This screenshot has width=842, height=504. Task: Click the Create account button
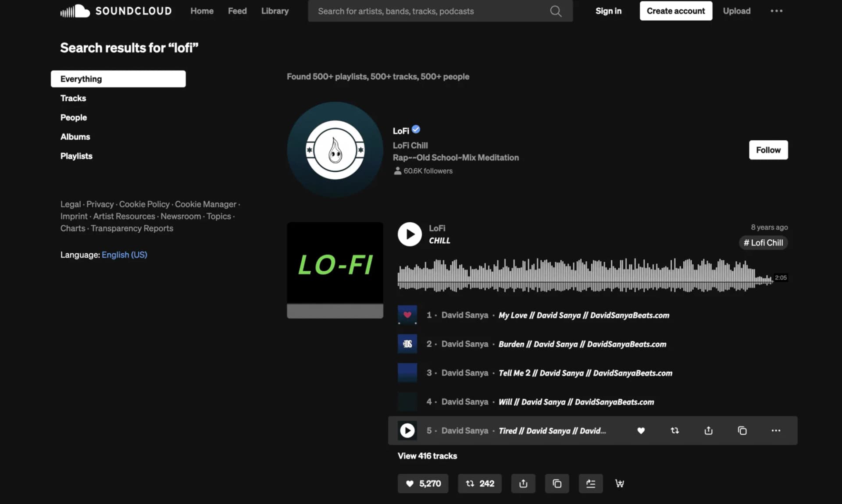[676, 11]
